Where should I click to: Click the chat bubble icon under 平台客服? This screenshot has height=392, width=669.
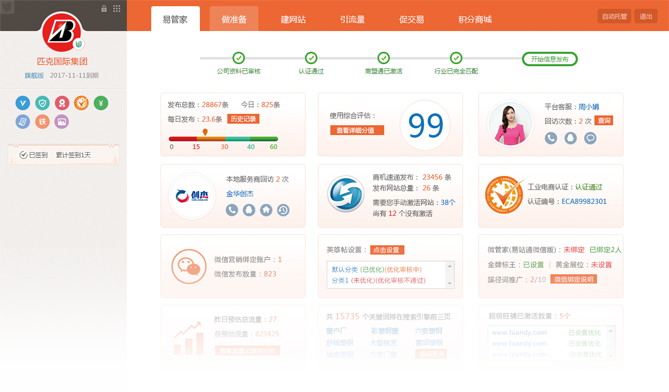pos(590,138)
